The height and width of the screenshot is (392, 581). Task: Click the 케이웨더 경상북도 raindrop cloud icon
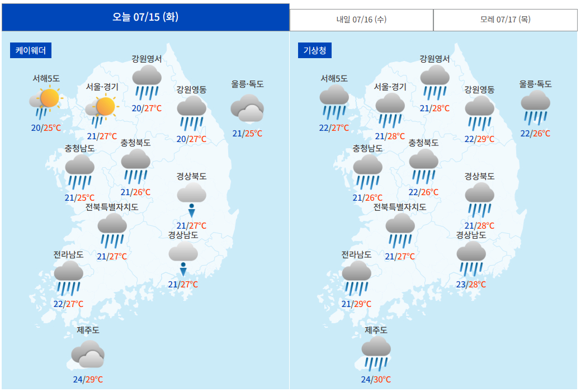pos(192,200)
